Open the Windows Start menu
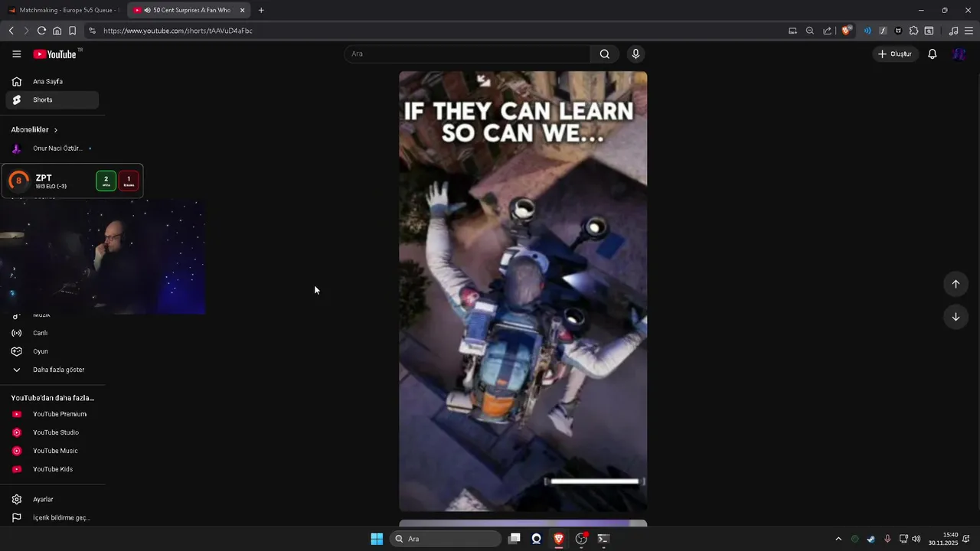The height and width of the screenshot is (551, 980). [377, 539]
